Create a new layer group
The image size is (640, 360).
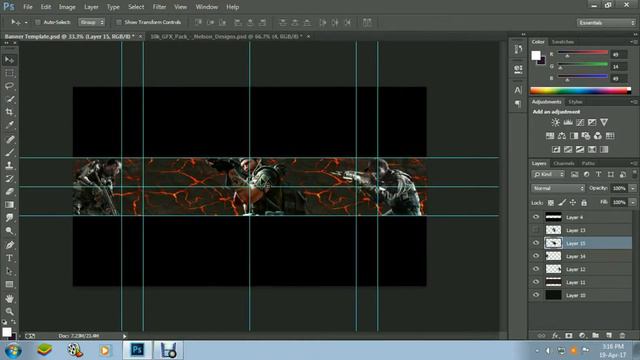click(x=596, y=336)
